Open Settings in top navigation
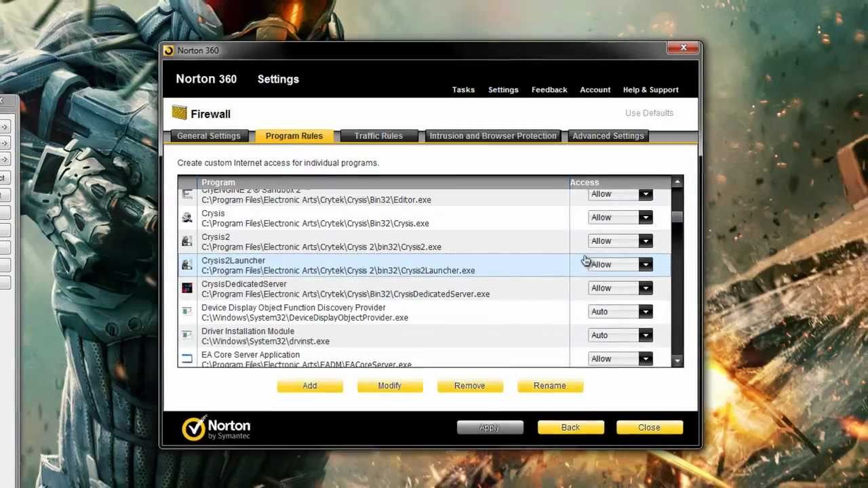Screen dimensions: 868x488 (503, 89)
